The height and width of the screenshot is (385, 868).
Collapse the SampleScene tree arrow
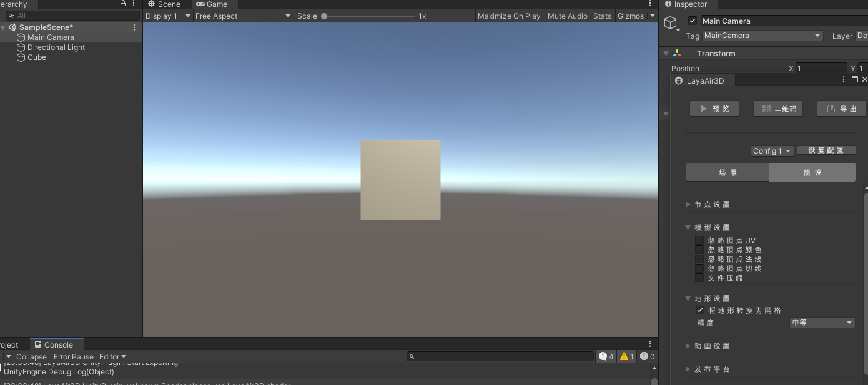pos(4,27)
